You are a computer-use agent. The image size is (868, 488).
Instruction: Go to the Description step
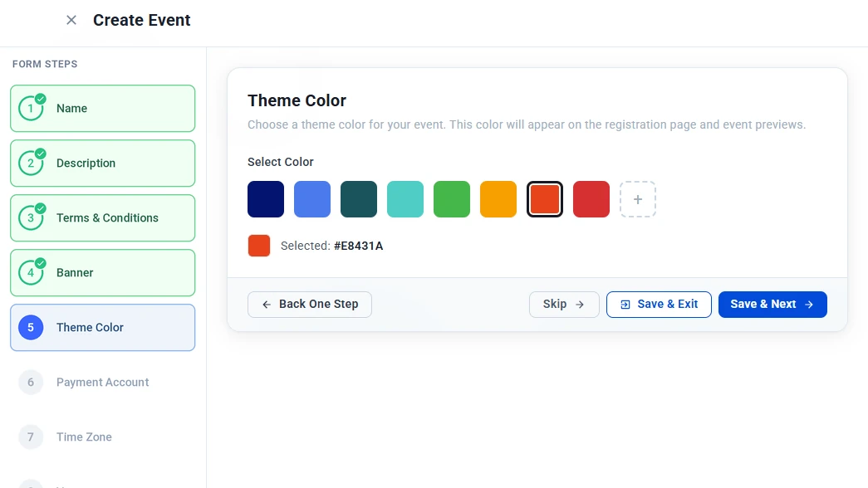[102, 163]
